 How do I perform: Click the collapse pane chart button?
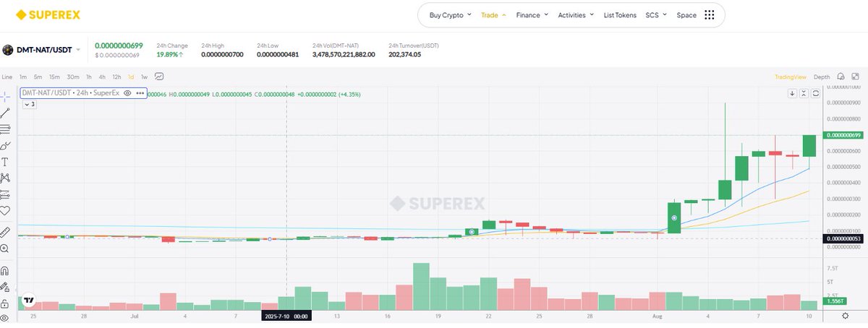(x=804, y=93)
